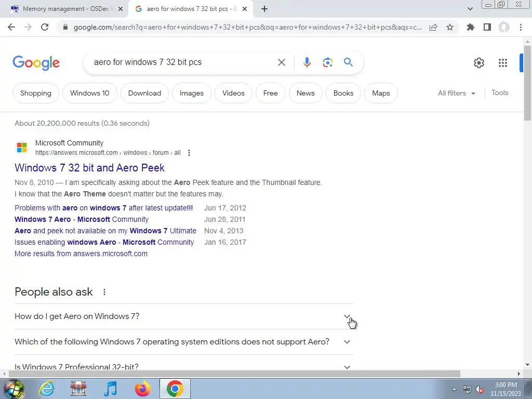Viewport: 532px width, 399px height.
Task: Open the Chrome three-dot menu
Action: point(521,27)
